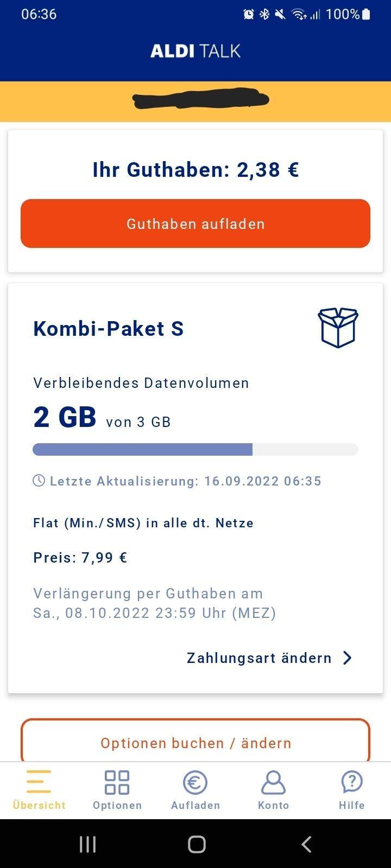Image resolution: width=391 pixels, height=868 pixels.
Task: Tap the Ihr Guthaben balance text
Action: tap(195, 170)
